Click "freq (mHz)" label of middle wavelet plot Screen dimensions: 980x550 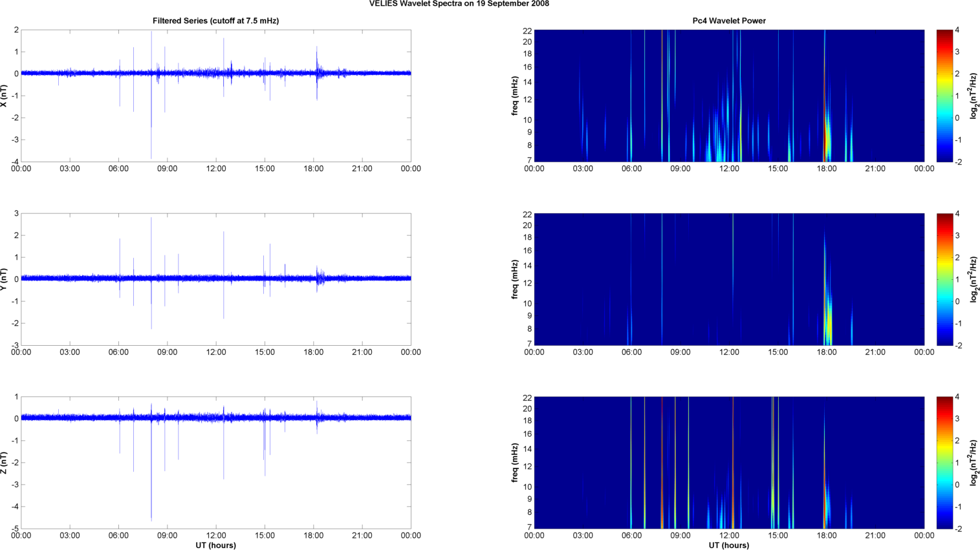pos(514,279)
